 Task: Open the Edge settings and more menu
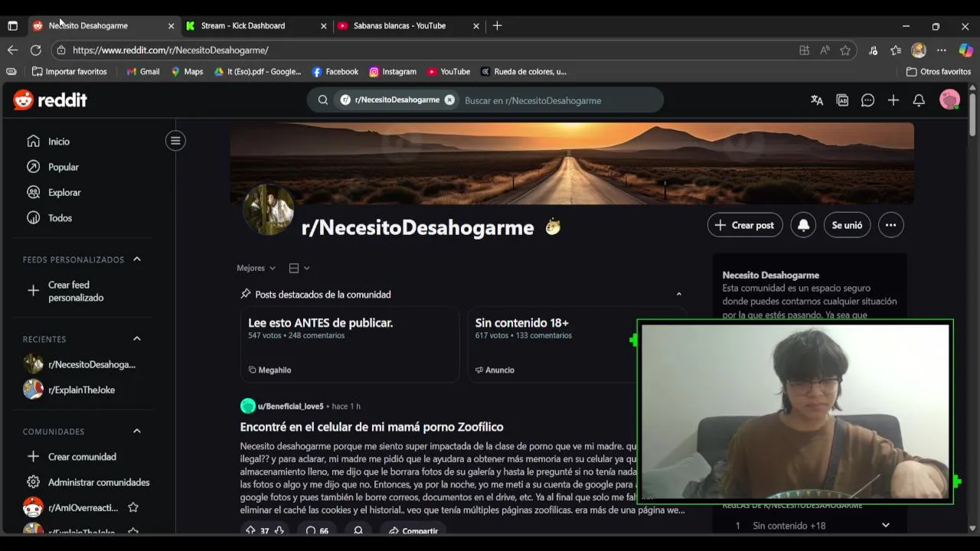(x=942, y=50)
